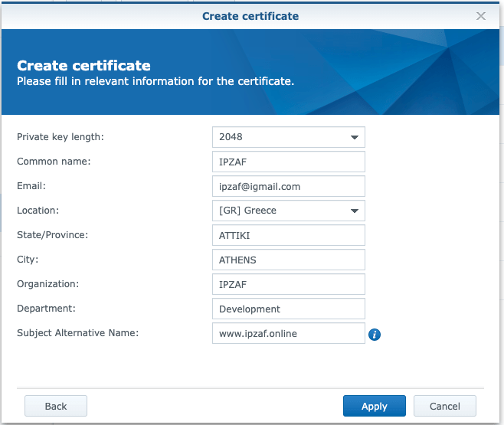Click the Create certificate title bar text
Screen dimensions: 504x425
click(250, 16)
